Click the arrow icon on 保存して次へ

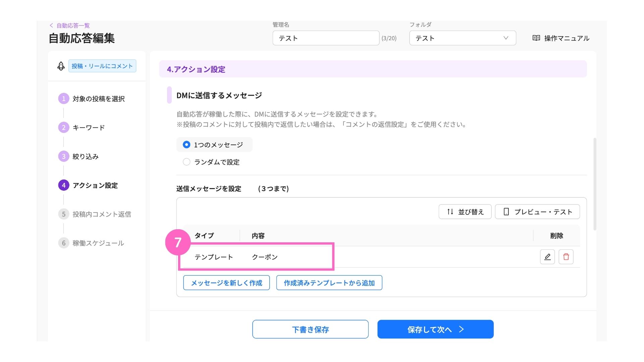coord(462,329)
